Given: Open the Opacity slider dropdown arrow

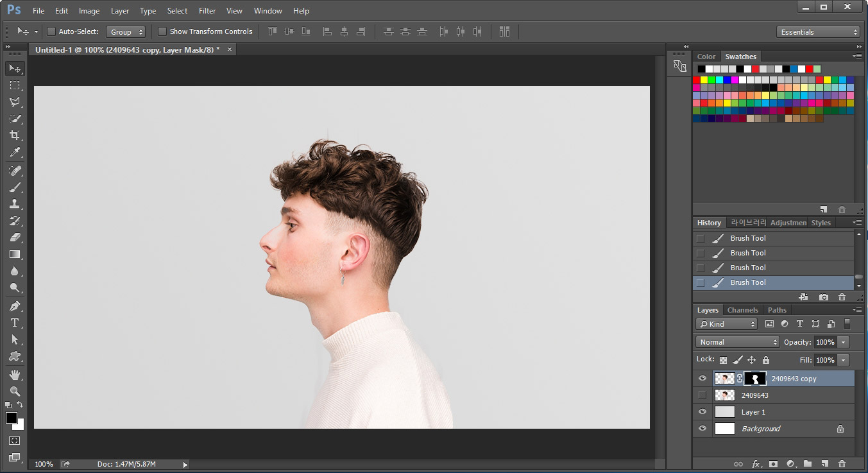Looking at the screenshot, I should (x=844, y=342).
